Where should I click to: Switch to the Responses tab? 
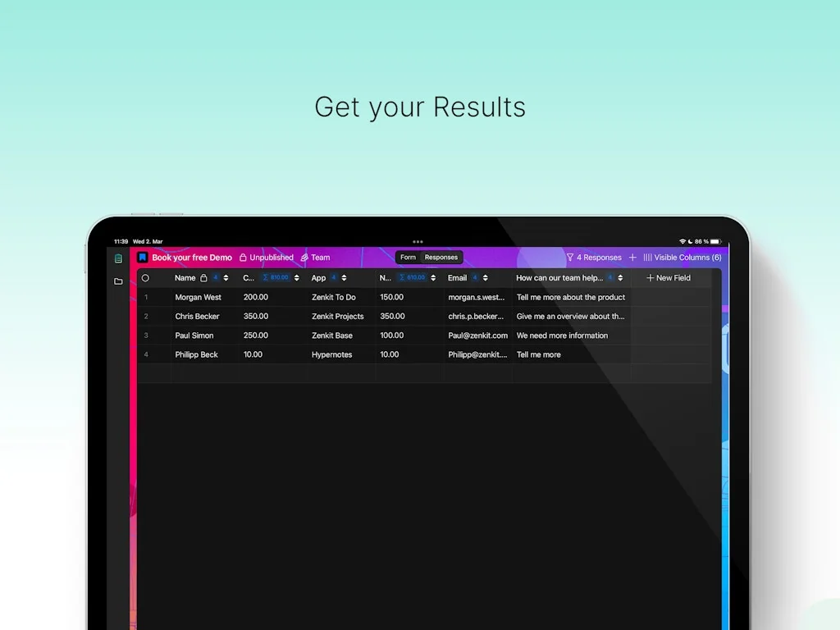pyautogui.click(x=440, y=257)
